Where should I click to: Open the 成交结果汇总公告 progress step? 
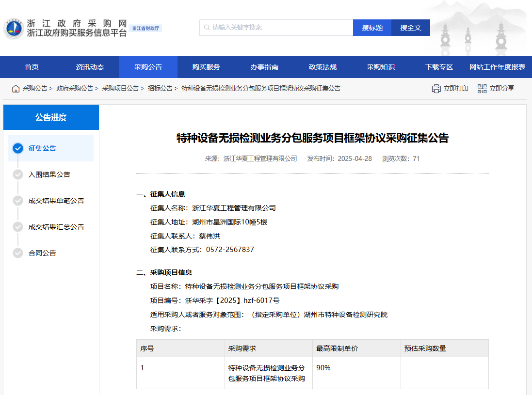pos(56,227)
